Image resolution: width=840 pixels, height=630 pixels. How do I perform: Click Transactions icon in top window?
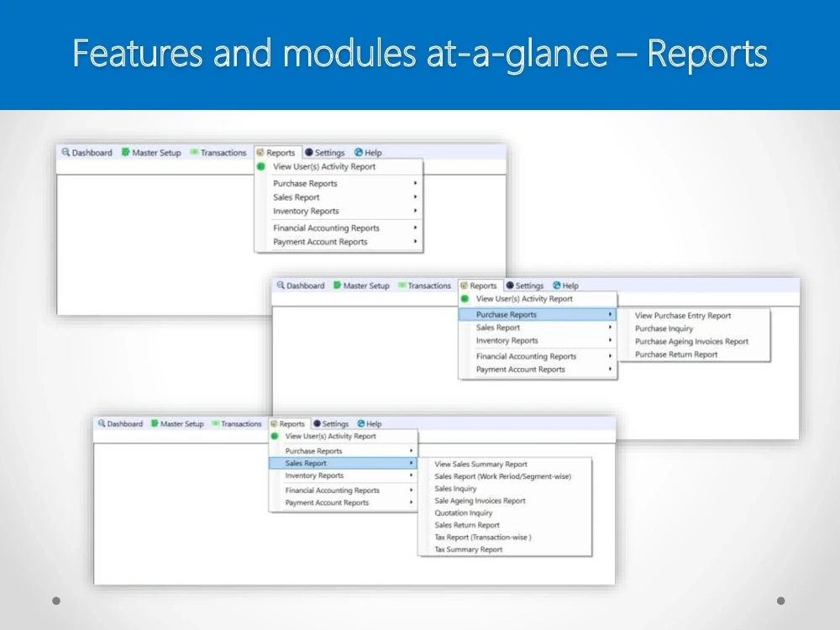pos(195,152)
